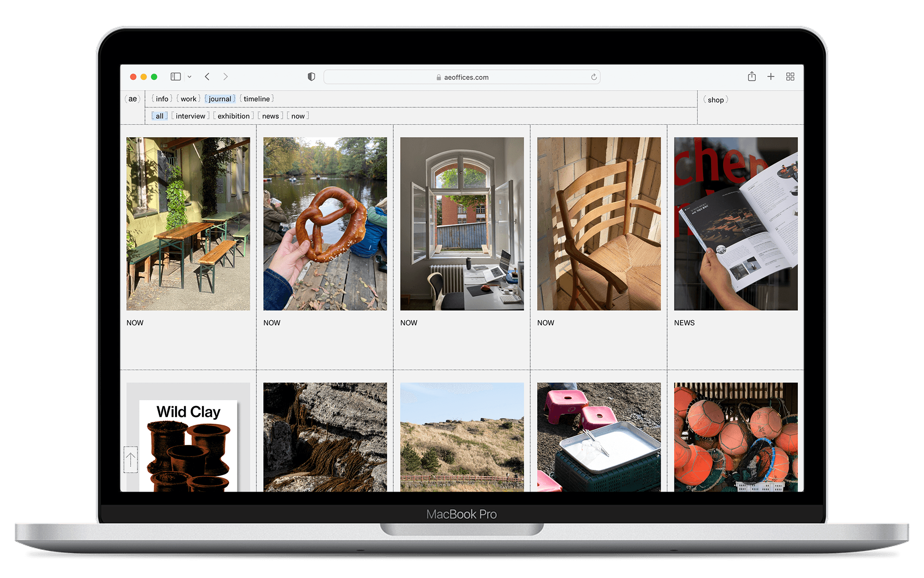The image size is (924, 578).
Task: Click the scroll-to-top arrow button
Action: pos(131,460)
